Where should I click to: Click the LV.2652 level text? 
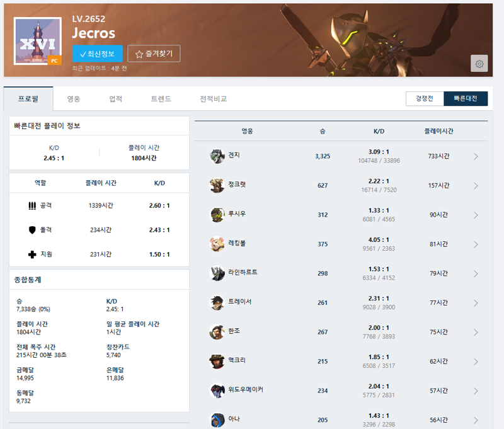click(89, 19)
